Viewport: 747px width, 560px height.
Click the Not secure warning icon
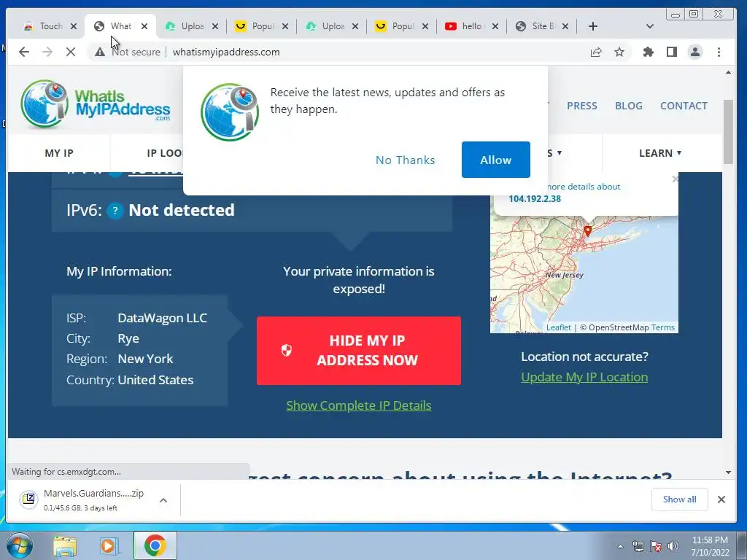tap(99, 52)
